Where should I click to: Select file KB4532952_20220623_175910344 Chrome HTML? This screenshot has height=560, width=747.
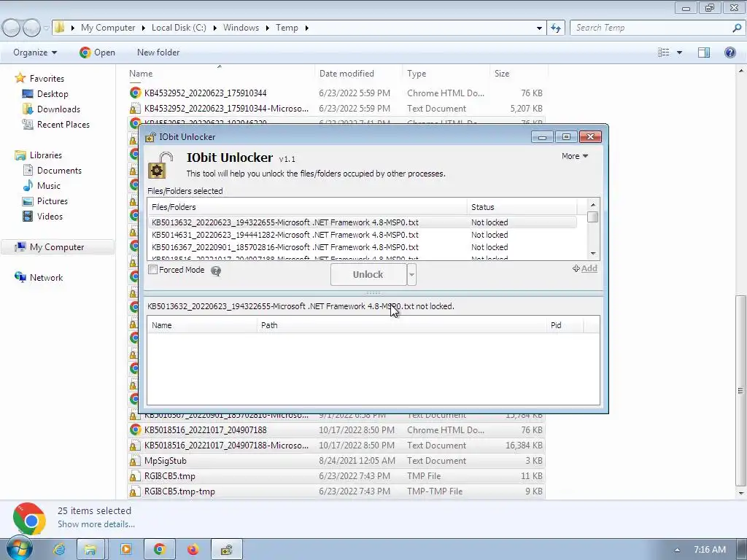336,93
